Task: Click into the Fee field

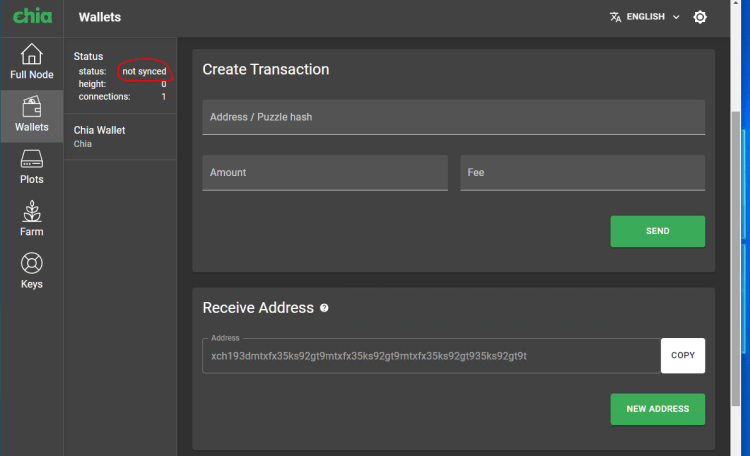Action: tap(582, 173)
